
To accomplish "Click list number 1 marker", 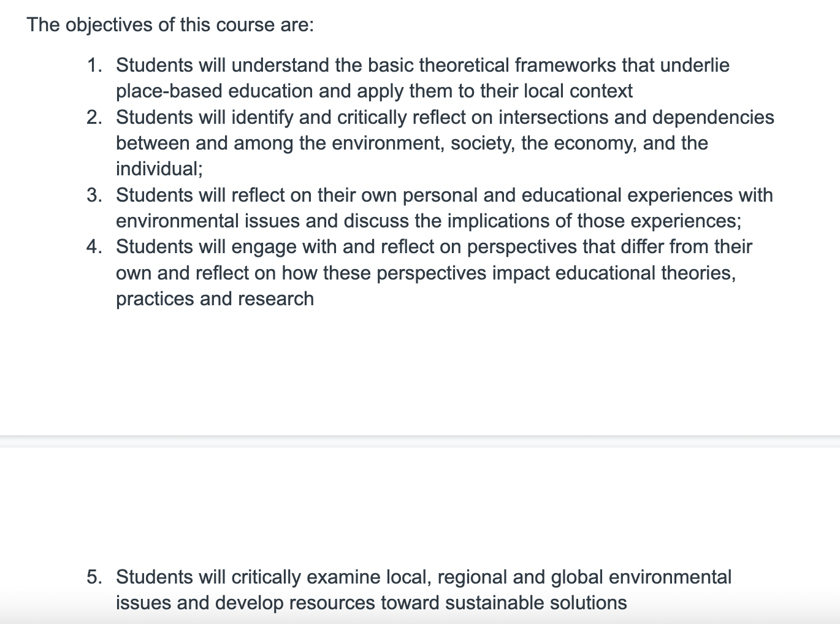I will [x=94, y=65].
